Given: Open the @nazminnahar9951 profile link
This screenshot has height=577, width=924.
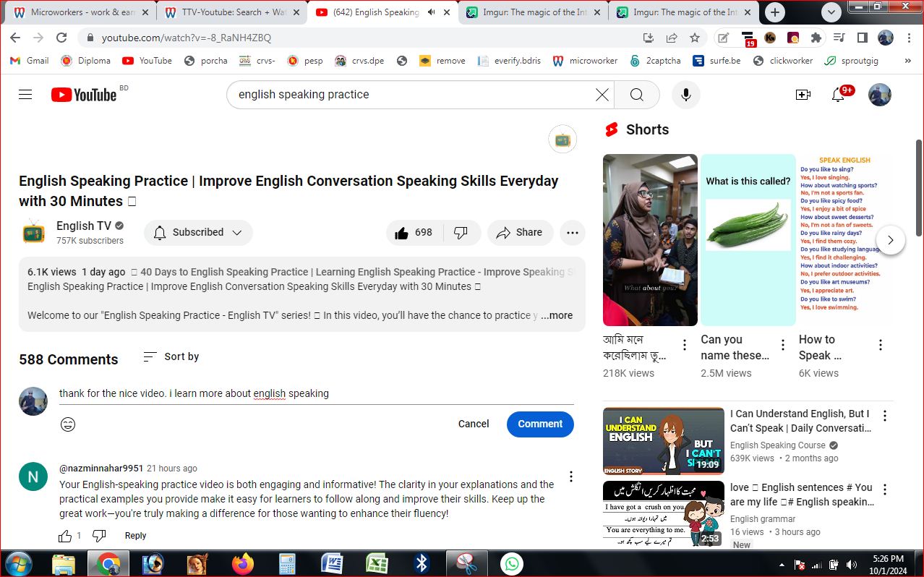Looking at the screenshot, I should (x=101, y=469).
